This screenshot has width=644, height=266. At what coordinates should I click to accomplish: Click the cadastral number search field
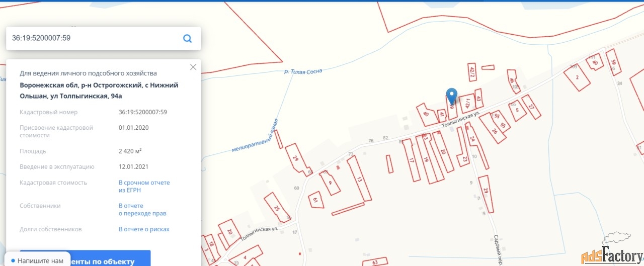point(95,38)
